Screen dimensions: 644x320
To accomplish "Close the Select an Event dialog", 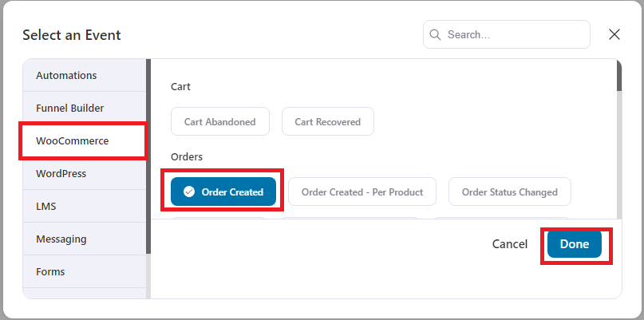I will pyautogui.click(x=614, y=34).
